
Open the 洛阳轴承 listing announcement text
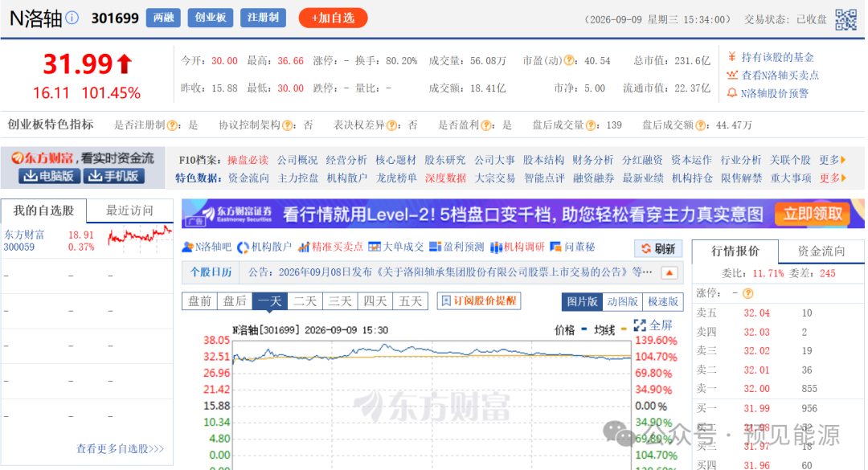450,272
